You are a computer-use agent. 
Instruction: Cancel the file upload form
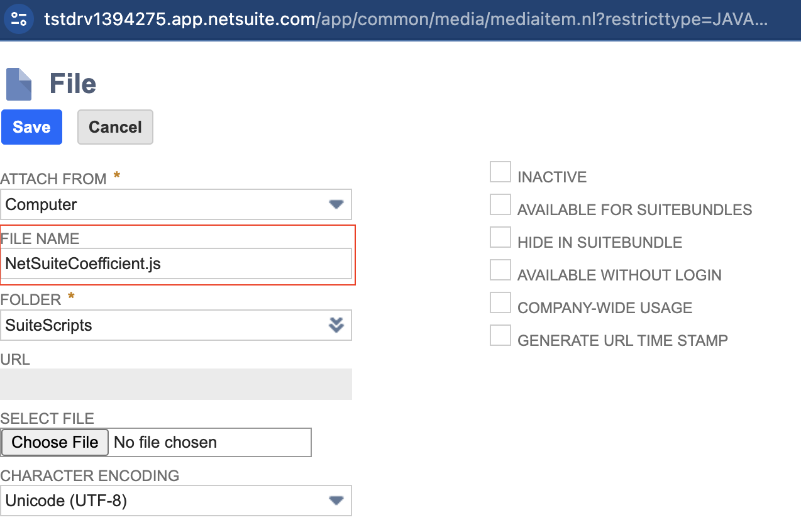pyautogui.click(x=115, y=127)
